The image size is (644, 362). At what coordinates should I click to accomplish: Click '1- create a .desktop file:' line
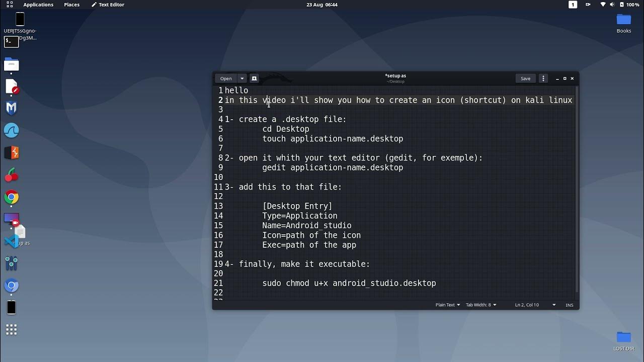(x=286, y=120)
